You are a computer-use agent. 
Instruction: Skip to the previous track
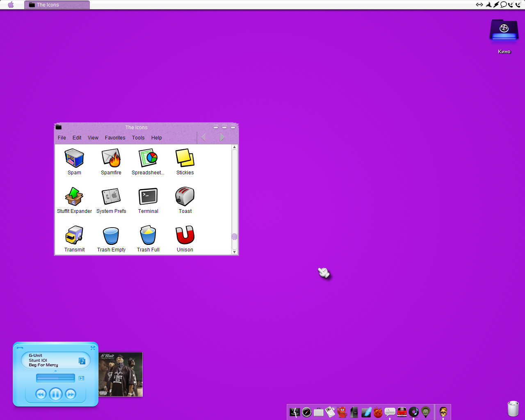(41, 394)
